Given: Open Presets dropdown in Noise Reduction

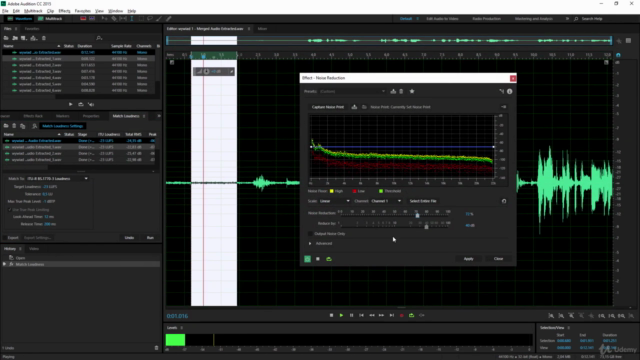Looking at the screenshot, I should [x=352, y=91].
